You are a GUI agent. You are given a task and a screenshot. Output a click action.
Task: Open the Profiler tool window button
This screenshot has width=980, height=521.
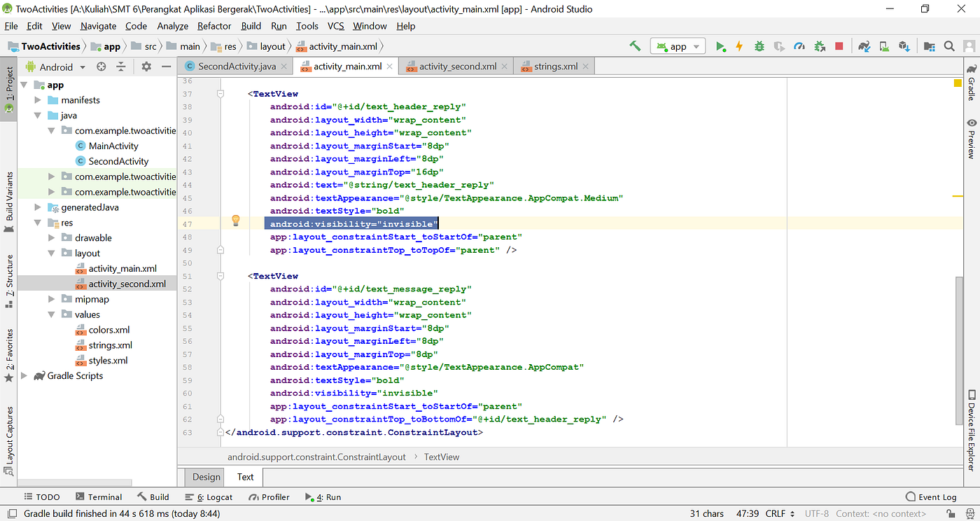pos(269,497)
